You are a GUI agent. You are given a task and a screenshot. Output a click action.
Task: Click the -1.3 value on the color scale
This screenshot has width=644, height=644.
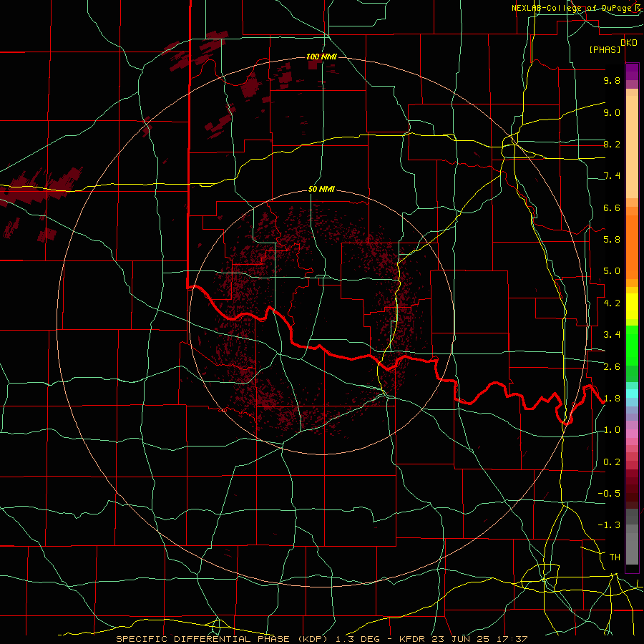609,525
